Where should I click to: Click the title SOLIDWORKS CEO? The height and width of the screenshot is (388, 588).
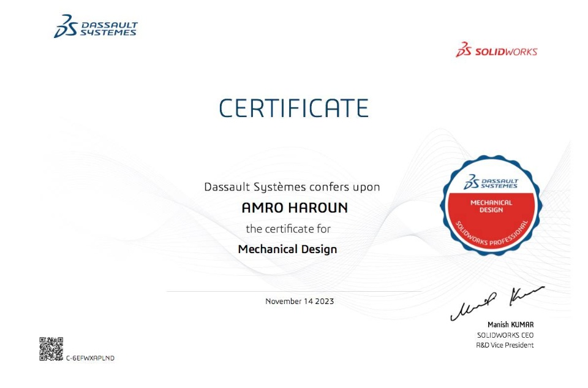(x=505, y=335)
